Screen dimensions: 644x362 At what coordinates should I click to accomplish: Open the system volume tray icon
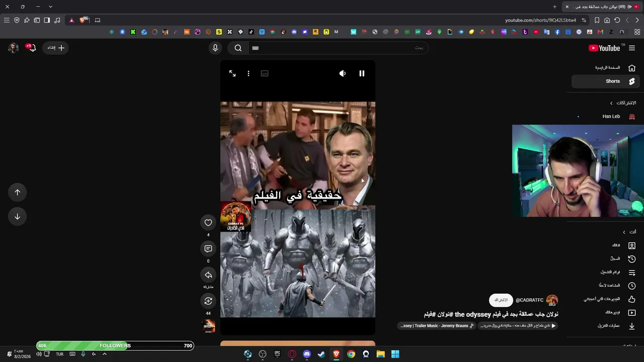(39, 354)
